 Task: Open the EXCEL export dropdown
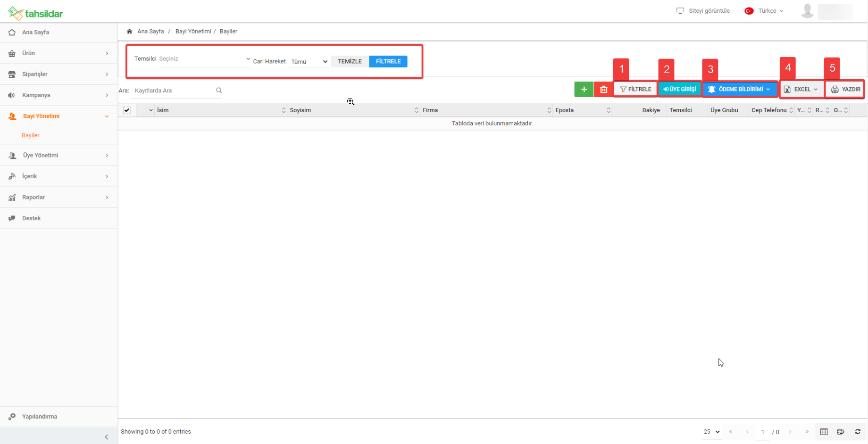801,89
